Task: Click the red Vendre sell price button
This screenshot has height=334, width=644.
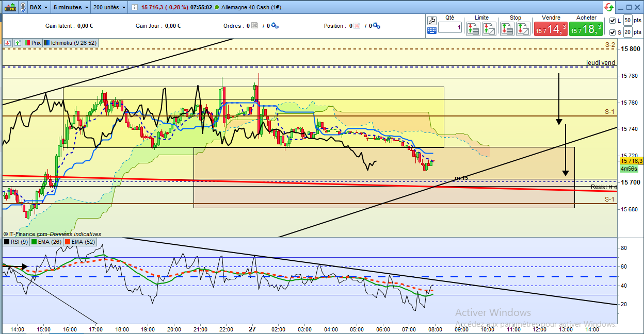Action: click(551, 28)
